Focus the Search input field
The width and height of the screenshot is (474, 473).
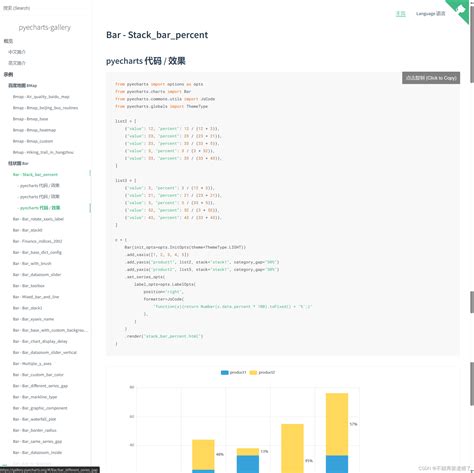click(45, 8)
